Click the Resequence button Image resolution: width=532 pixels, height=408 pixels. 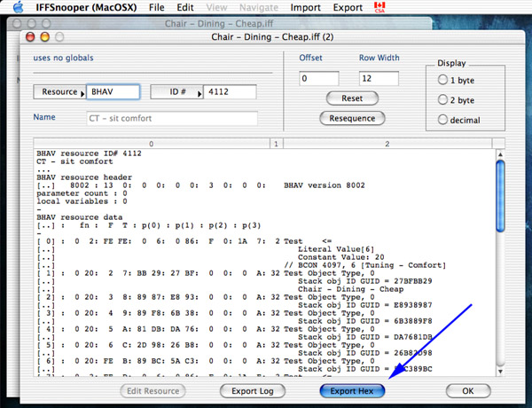pos(352,118)
